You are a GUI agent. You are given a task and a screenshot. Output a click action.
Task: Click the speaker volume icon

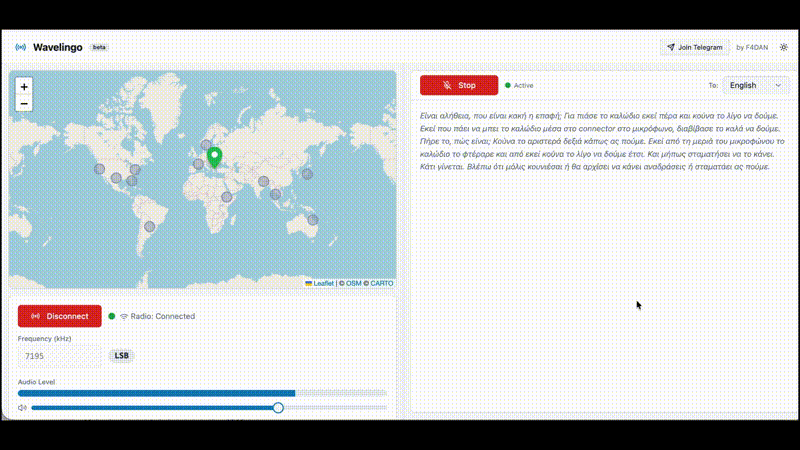tap(22, 408)
